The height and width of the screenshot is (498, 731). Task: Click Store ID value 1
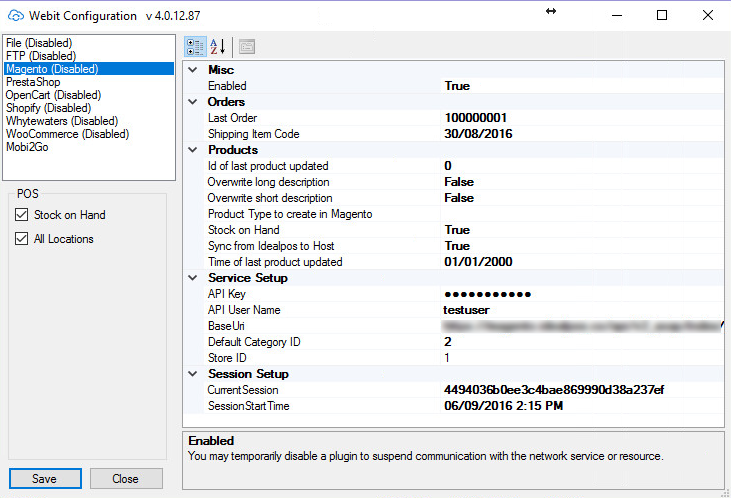(x=582, y=358)
